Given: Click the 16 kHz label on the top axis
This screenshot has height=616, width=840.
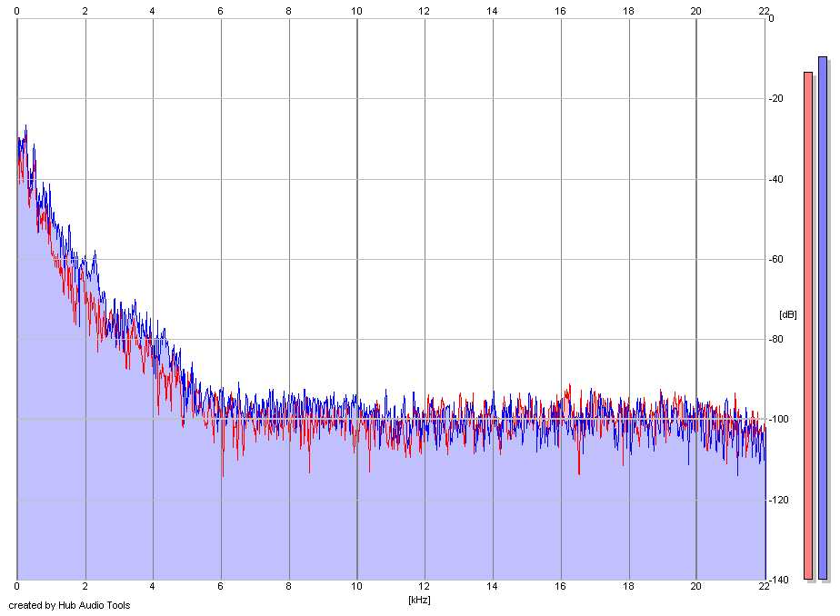Looking at the screenshot, I should tap(560, 11).
